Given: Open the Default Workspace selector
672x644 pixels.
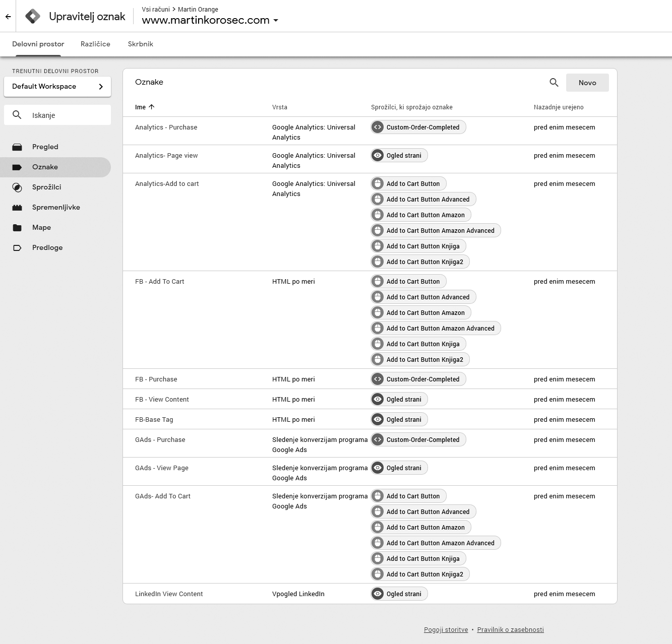Looking at the screenshot, I should coord(57,86).
